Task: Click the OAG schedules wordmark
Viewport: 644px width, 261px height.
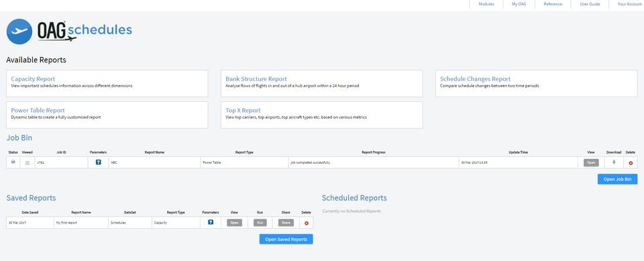Action: tap(85, 32)
